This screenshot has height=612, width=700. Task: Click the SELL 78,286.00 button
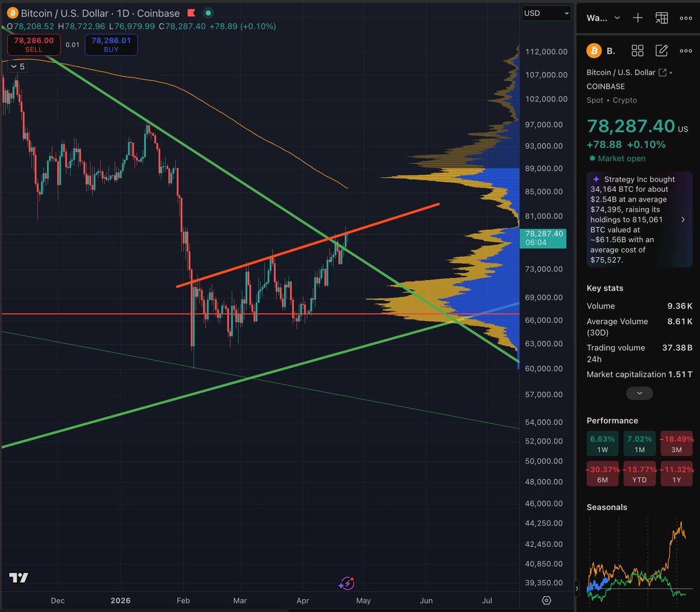(34, 45)
